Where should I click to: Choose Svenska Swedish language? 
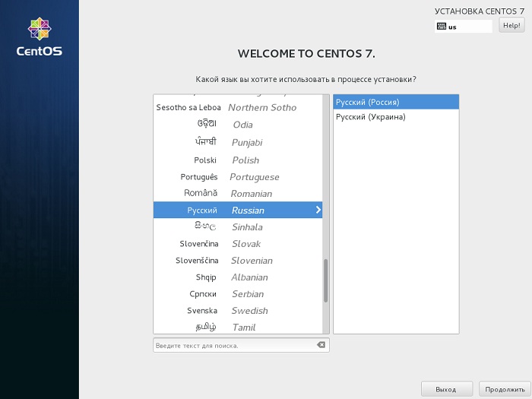237,310
